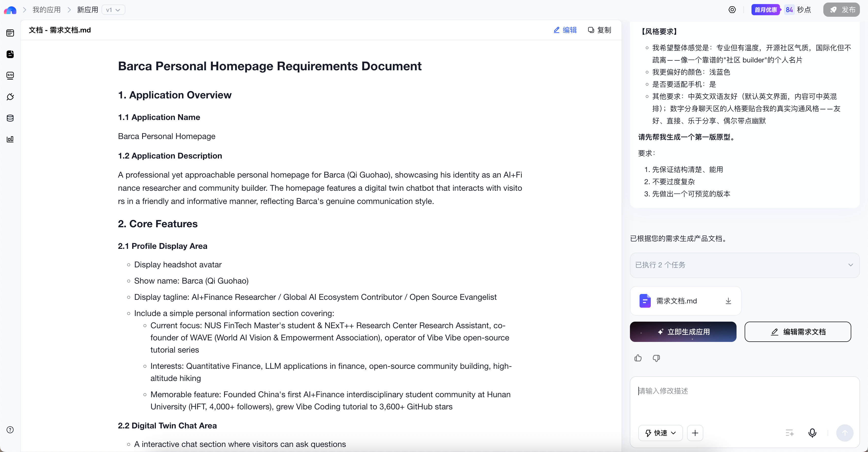Click the plus attachment button
The image size is (868, 452).
(x=695, y=433)
